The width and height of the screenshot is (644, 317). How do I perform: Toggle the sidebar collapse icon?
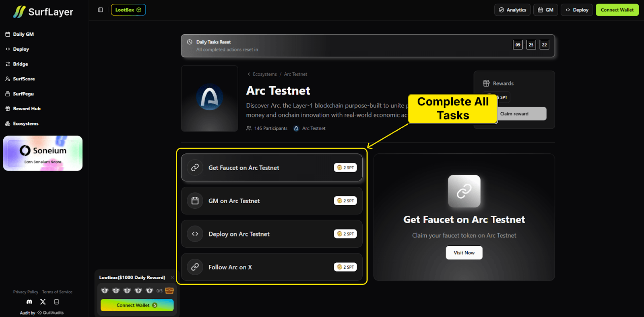(101, 10)
